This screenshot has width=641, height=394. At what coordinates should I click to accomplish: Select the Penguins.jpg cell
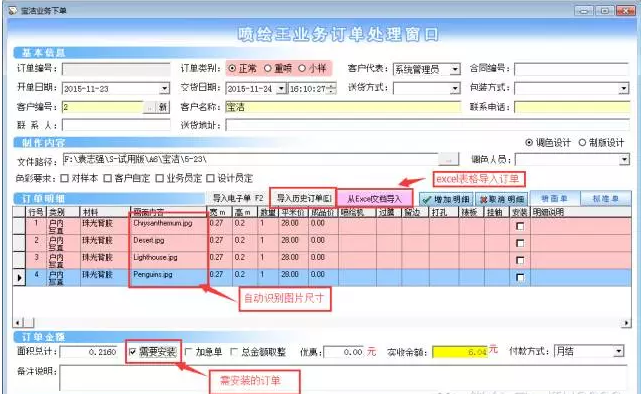(x=169, y=277)
